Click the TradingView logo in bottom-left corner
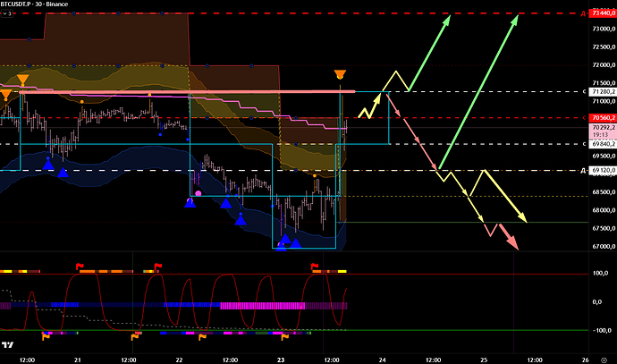Image resolution: width=617 pixels, height=364 pixels. [9, 344]
